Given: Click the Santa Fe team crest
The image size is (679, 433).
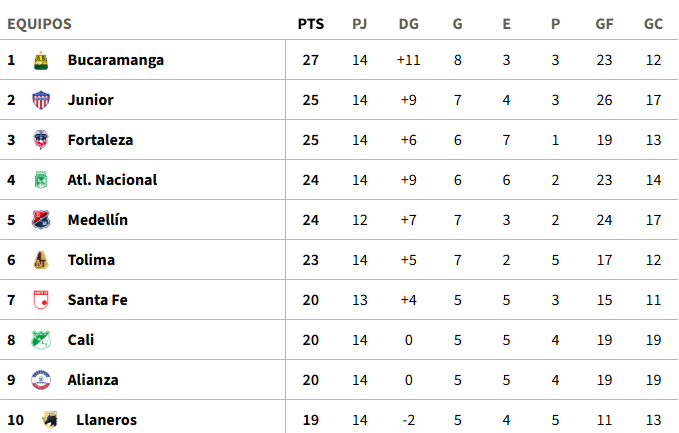Looking at the screenshot, I should [41, 300].
